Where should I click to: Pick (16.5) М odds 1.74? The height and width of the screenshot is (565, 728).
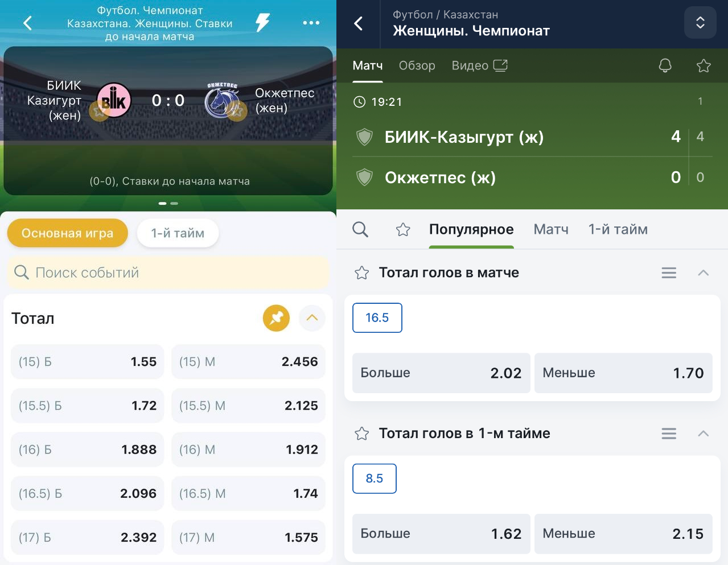coord(248,493)
